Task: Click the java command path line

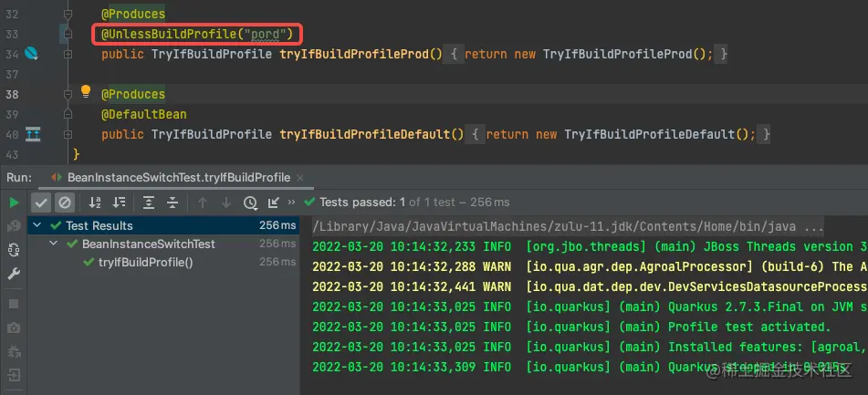Action: (568, 226)
